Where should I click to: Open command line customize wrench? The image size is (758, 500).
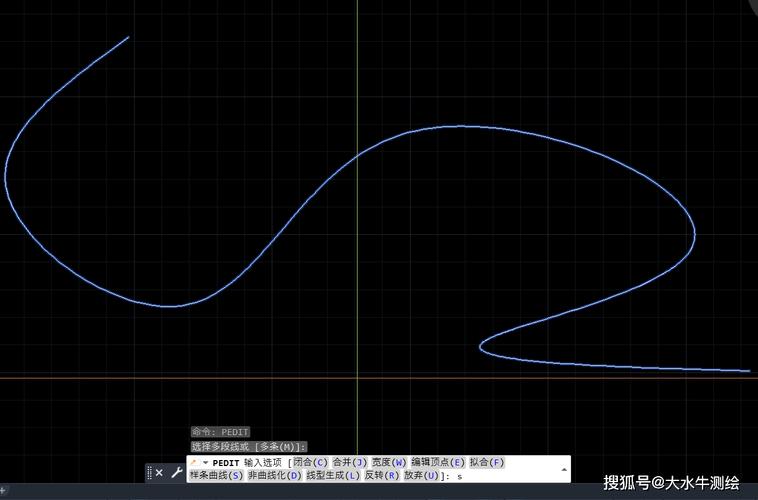click(x=176, y=472)
